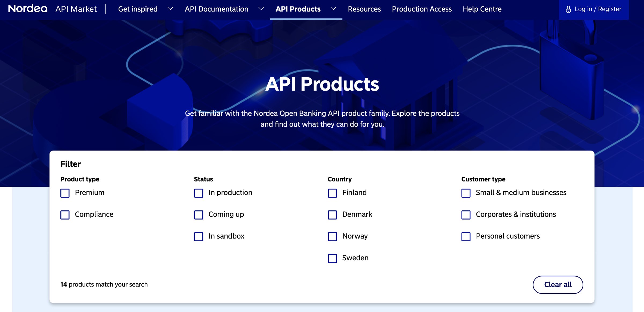
Task: Go to API Market home
Action: 76,9
